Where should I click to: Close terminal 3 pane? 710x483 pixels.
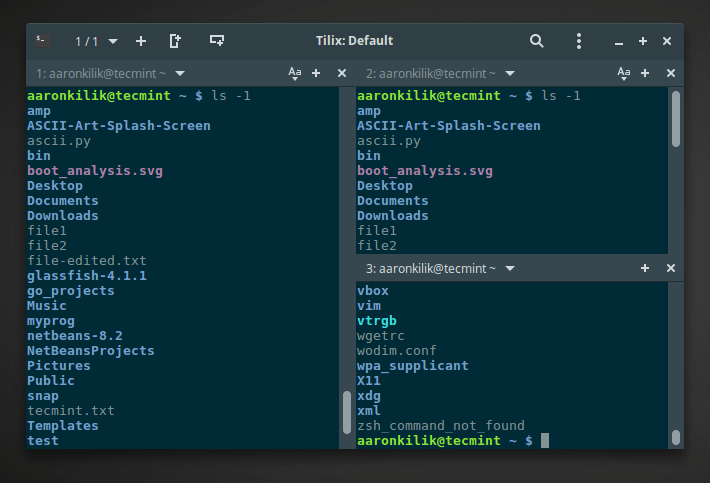pos(671,269)
